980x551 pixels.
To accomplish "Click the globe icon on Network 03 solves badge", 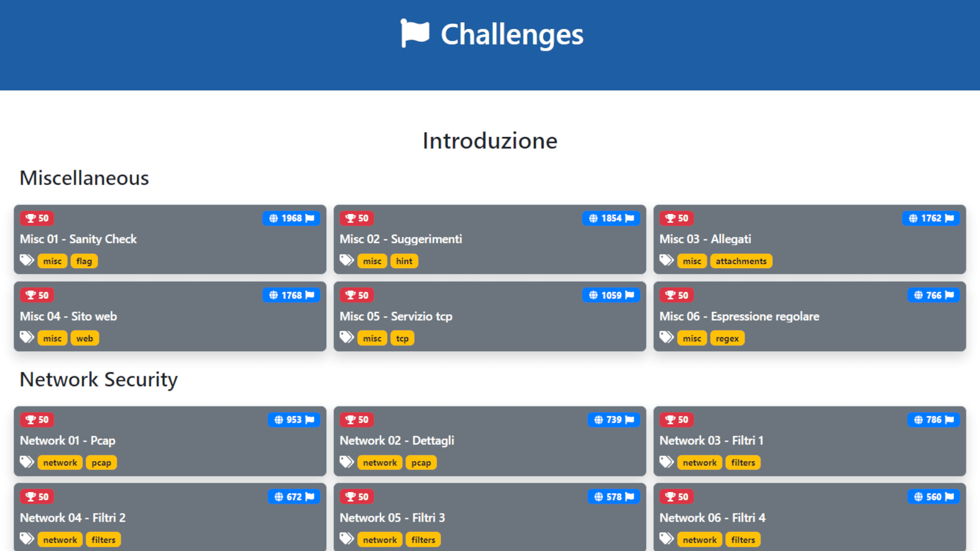I will point(918,420).
